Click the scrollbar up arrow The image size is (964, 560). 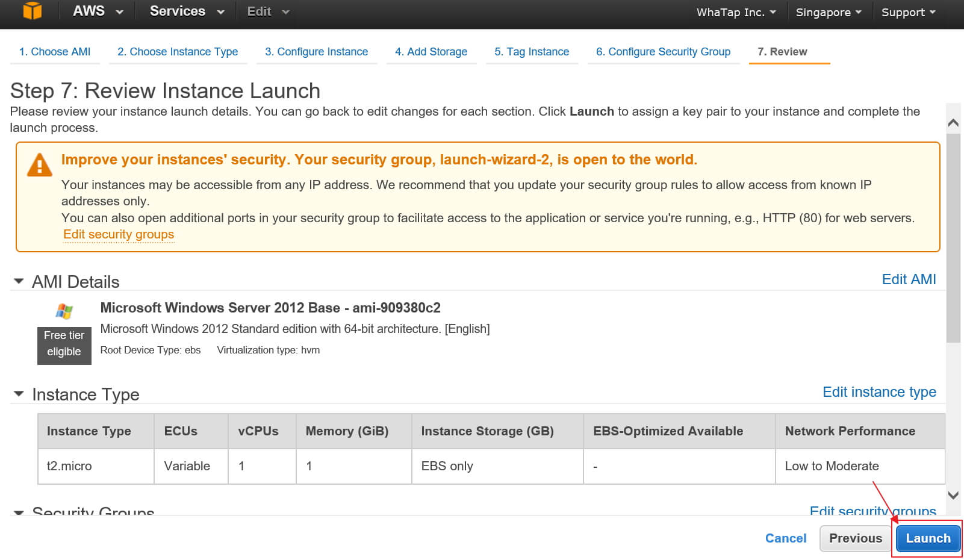tap(953, 123)
